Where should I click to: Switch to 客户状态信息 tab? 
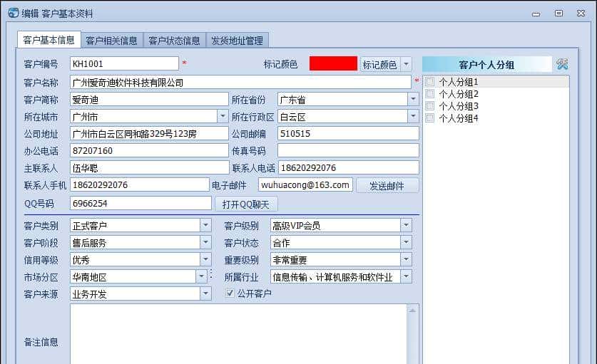coord(174,41)
